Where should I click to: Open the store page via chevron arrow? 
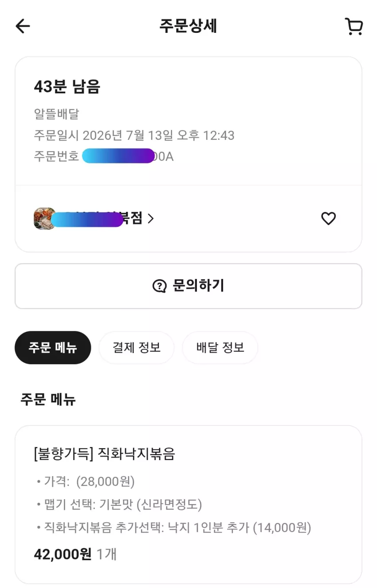pyautogui.click(x=151, y=219)
